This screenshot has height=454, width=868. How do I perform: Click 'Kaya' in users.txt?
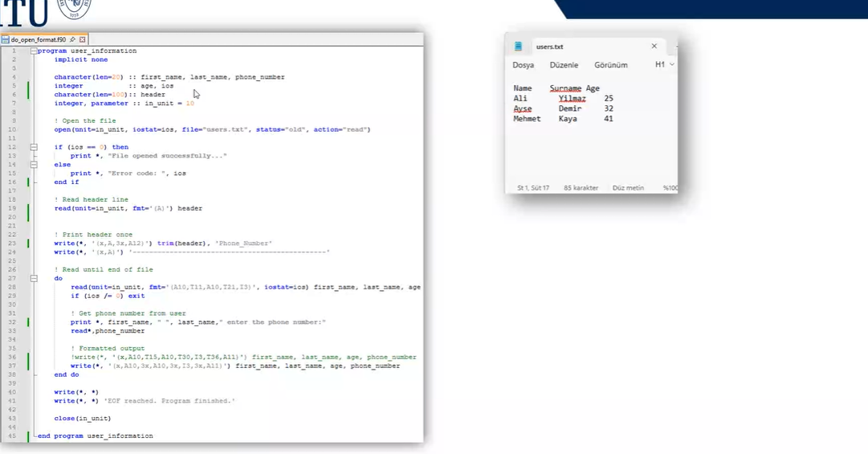[x=568, y=118]
